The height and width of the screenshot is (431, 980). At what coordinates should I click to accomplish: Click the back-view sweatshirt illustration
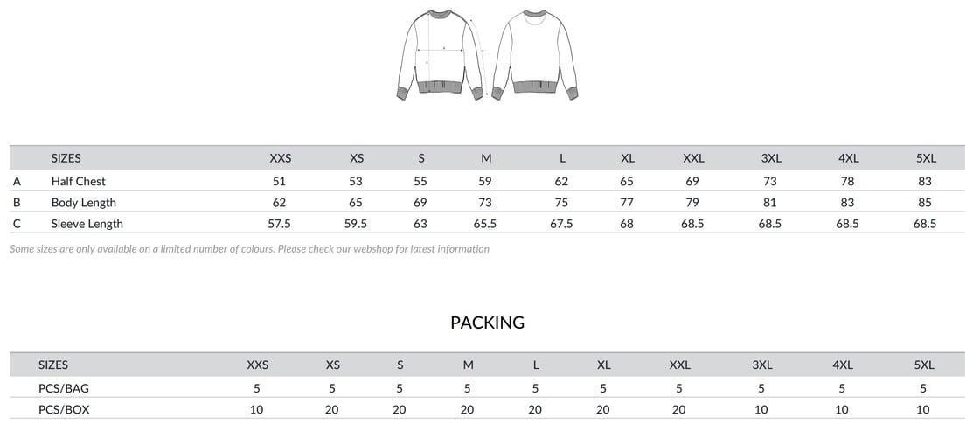tap(536, 54)
